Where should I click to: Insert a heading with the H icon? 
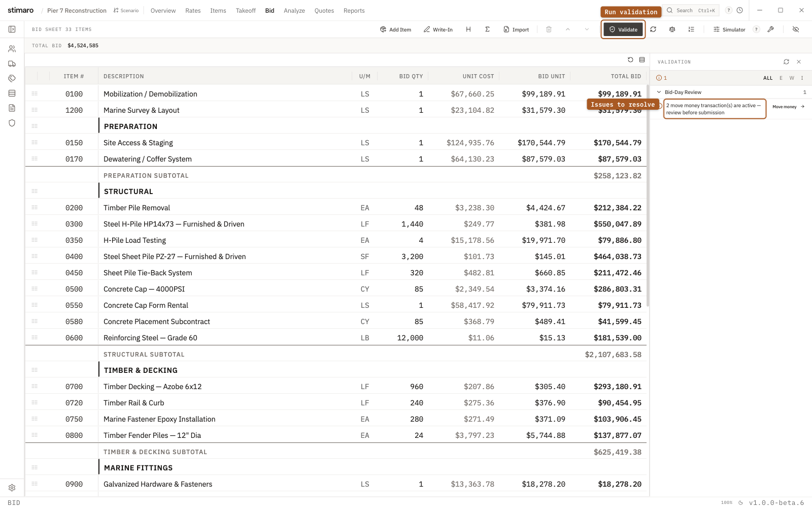click(468, 29)
